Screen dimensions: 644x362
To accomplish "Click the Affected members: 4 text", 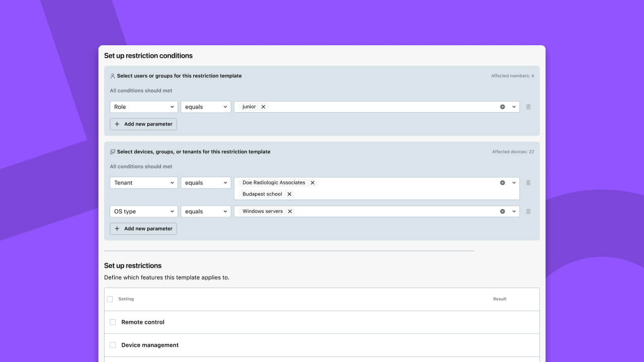I will [513, 76].
